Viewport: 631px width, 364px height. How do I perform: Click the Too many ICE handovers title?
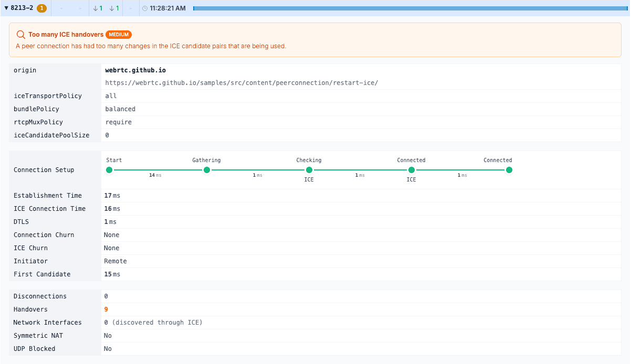tap(66, 35)
